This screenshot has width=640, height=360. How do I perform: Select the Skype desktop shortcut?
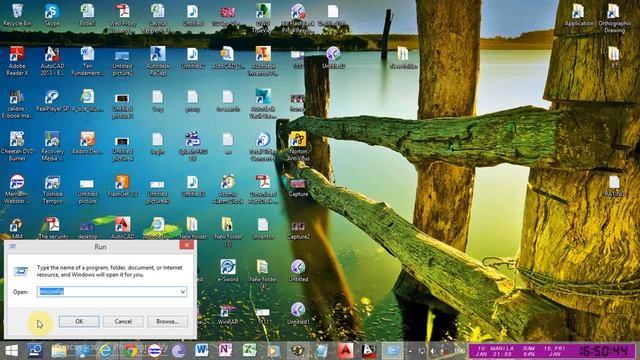(x=52, y=15)
